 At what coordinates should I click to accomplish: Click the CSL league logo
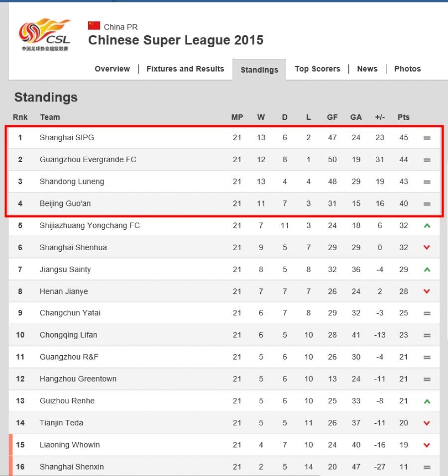(45, 35)
